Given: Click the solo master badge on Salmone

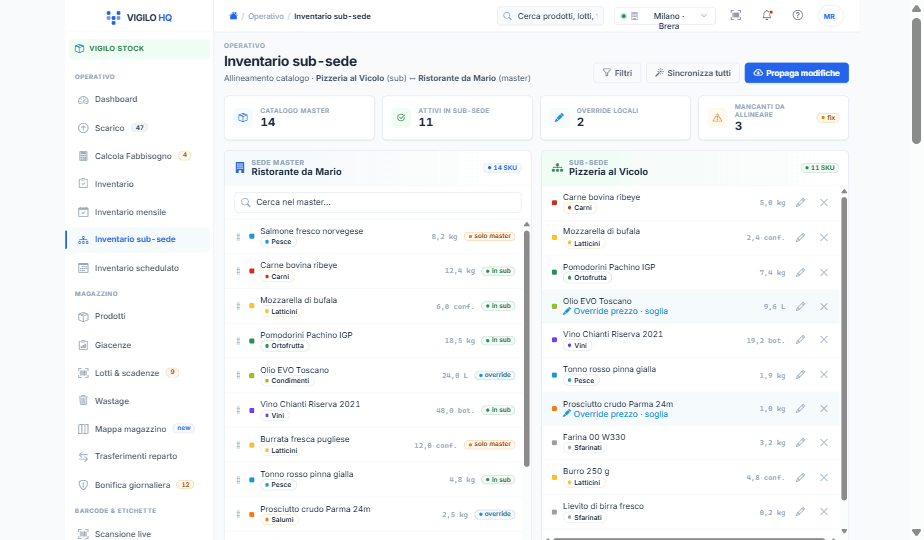Looking at the screenshot, I should coord(490,236).
